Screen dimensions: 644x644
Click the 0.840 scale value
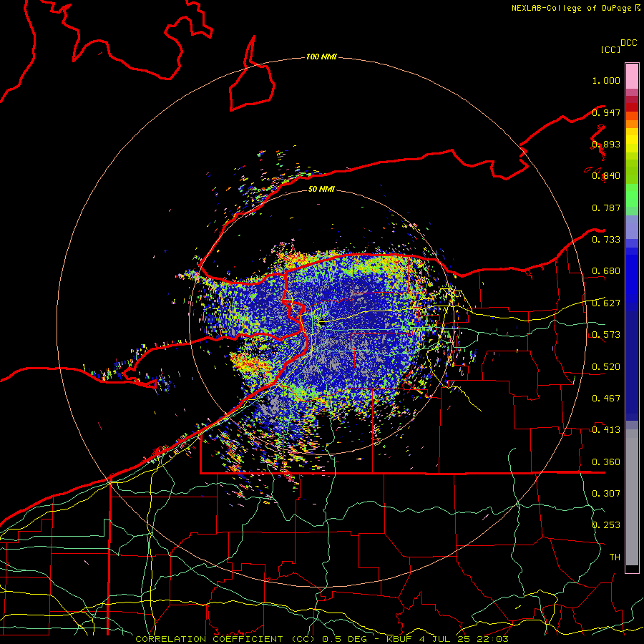point(606,176)
